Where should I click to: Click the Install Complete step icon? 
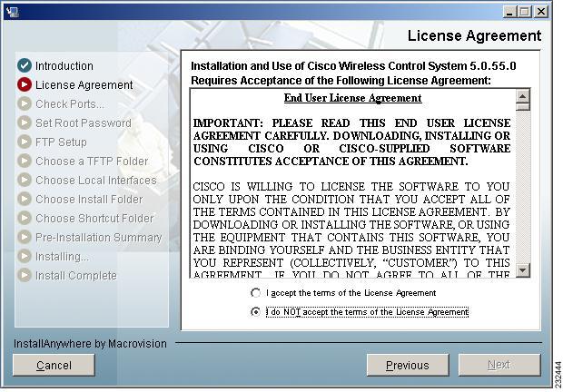[25, 275]
